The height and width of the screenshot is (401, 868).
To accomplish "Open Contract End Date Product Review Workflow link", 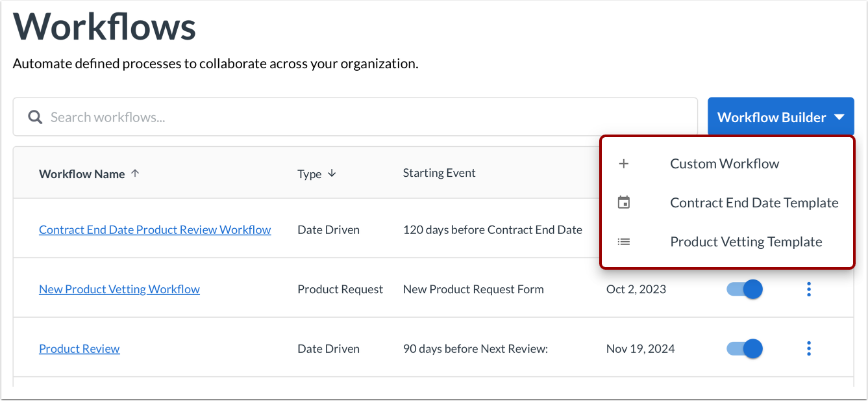I will [x=155, y=229].
